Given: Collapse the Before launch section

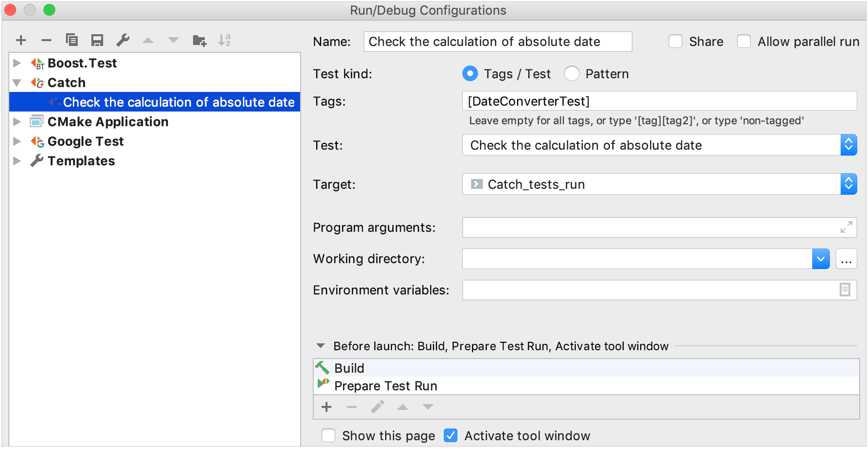Looking at the screenshot, I should [x=321, y=346].
